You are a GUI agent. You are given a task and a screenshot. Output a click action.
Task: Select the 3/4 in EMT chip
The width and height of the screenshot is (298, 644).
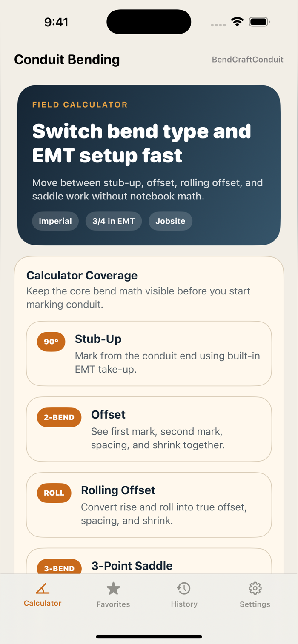(x=114, y=221)
